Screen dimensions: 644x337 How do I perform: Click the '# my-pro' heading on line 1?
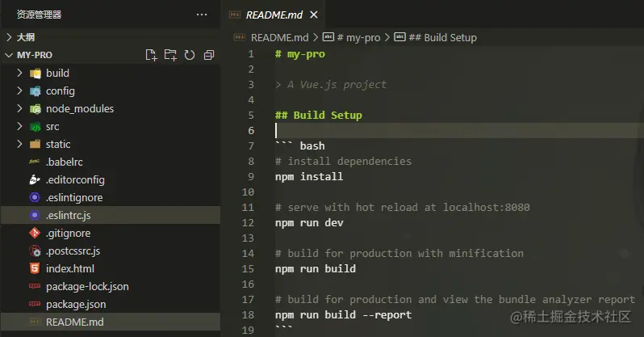point(300,54)
